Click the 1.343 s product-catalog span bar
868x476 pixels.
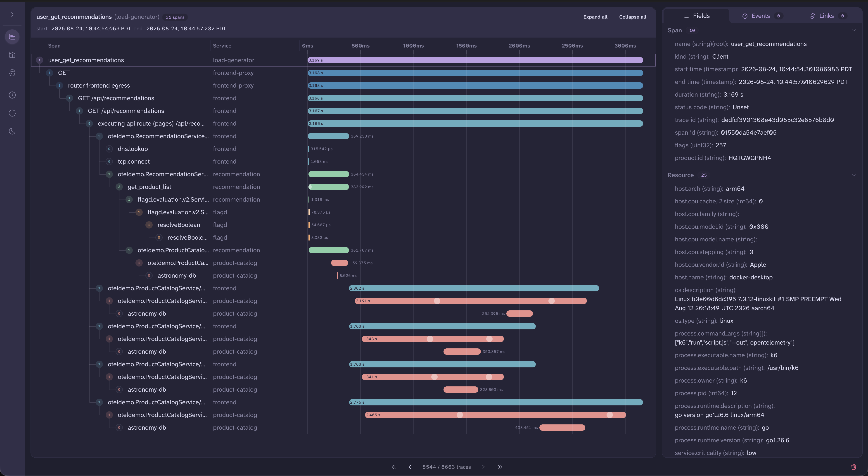click(x=433, y=339)
